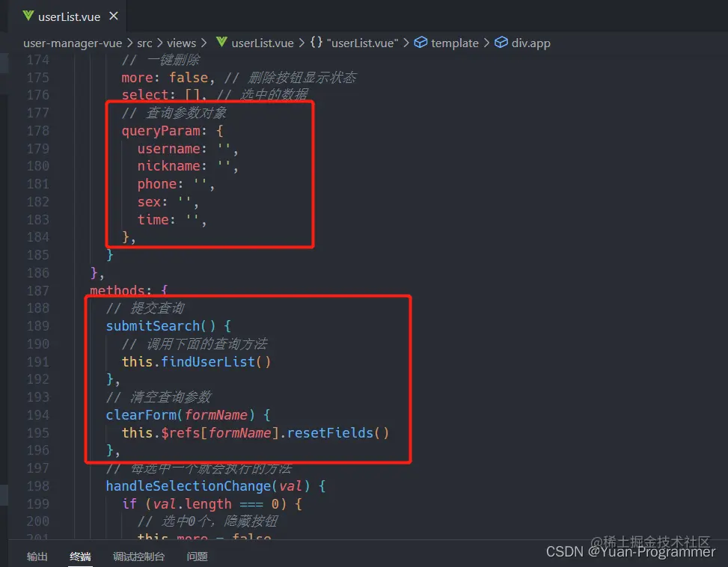Open "userList.vue" module breadcrumb item

(x=362, y=43)
